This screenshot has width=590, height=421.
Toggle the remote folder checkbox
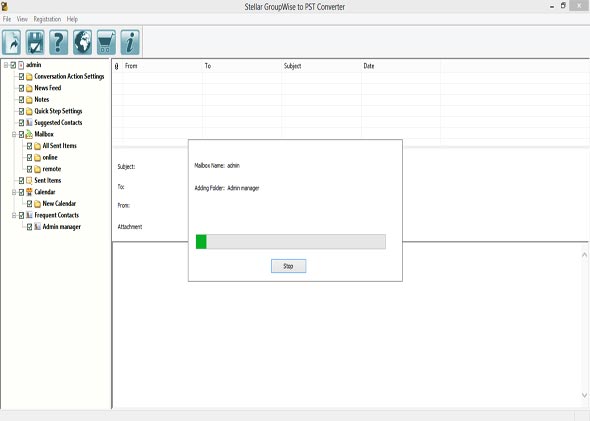[x=29, y=169]
